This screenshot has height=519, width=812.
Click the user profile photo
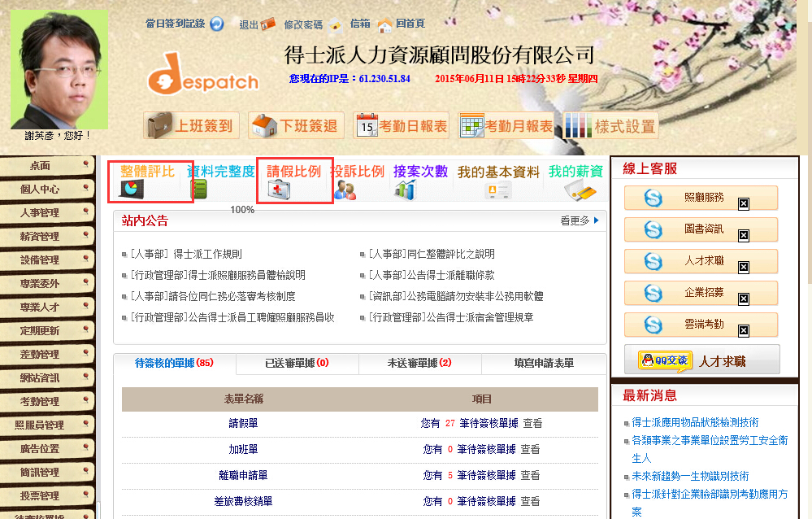click(59, 69)
